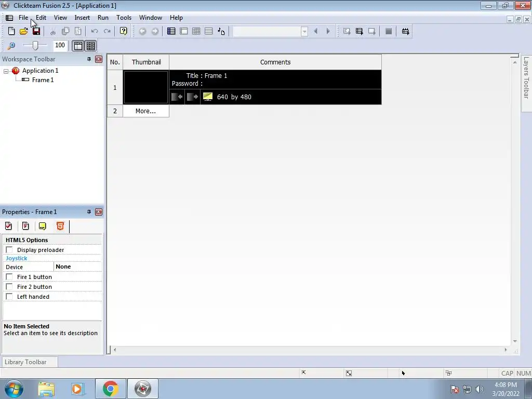Select Frame 1 in the workspace tree
Image resolution: width=532 pixels, height=399 pixels.
[x=43, y=80]
